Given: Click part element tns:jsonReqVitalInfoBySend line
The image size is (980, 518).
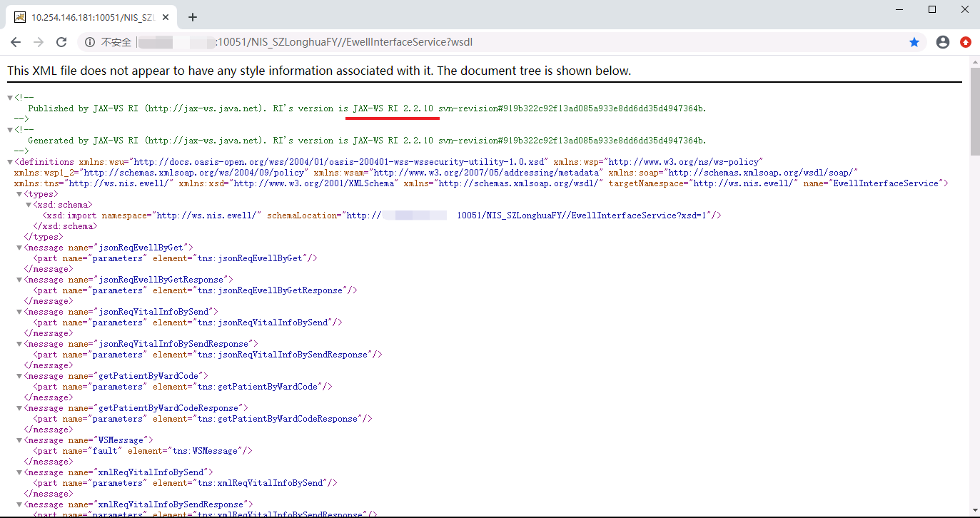Looking at the screenshot, I should click(188, 323).
